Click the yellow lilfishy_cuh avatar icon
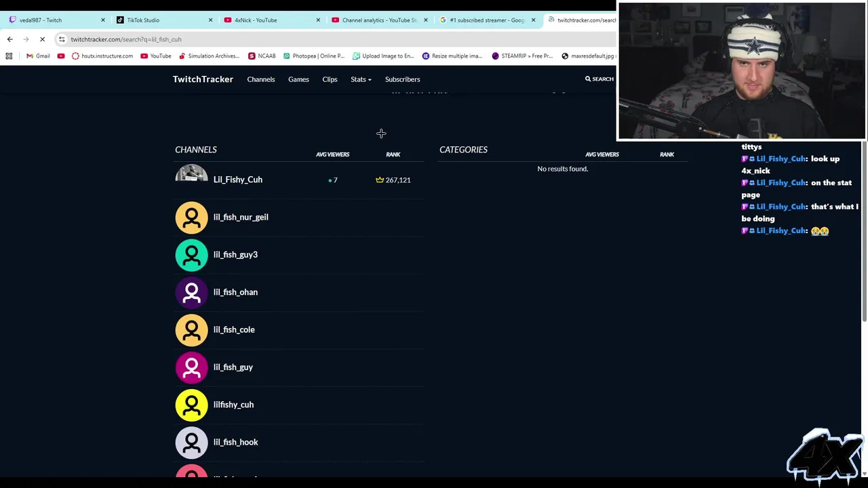Image resolution: width=868 pixels, height=488 pixels. tap(191, 405)
